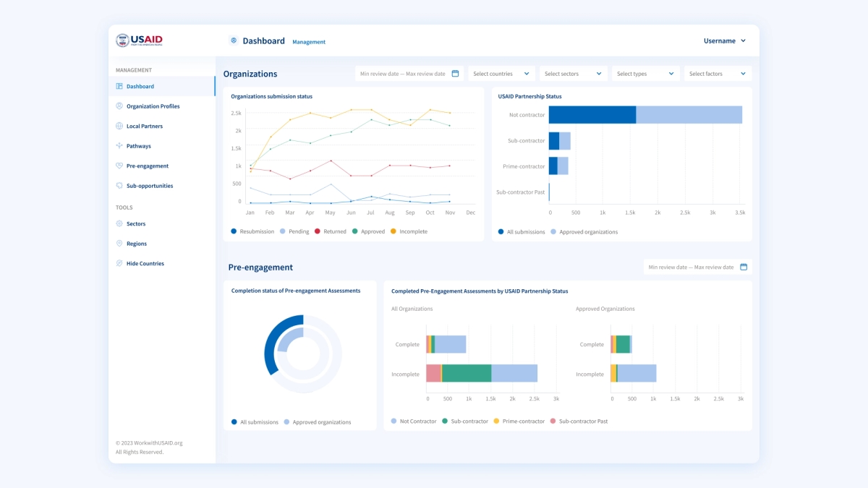Click the Dashboard icon in the sidebar

(x=119, y=86)
